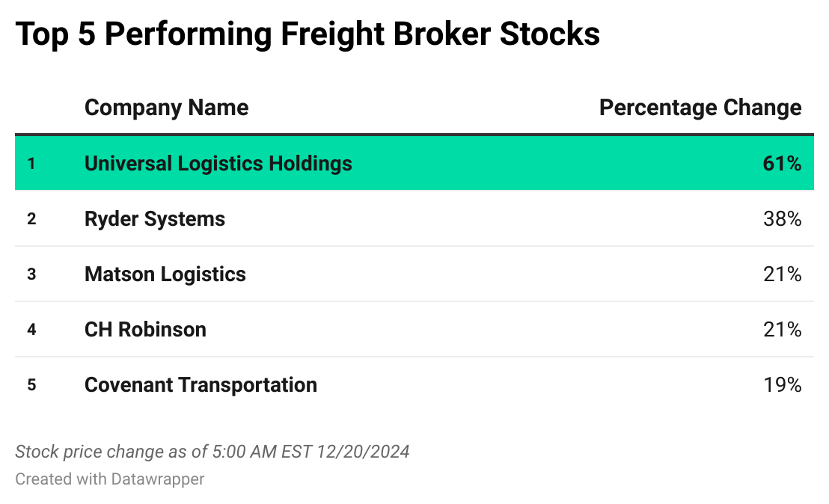
Task: Click the 21% value for Matson Logistics
Action: tap(782, 274)
